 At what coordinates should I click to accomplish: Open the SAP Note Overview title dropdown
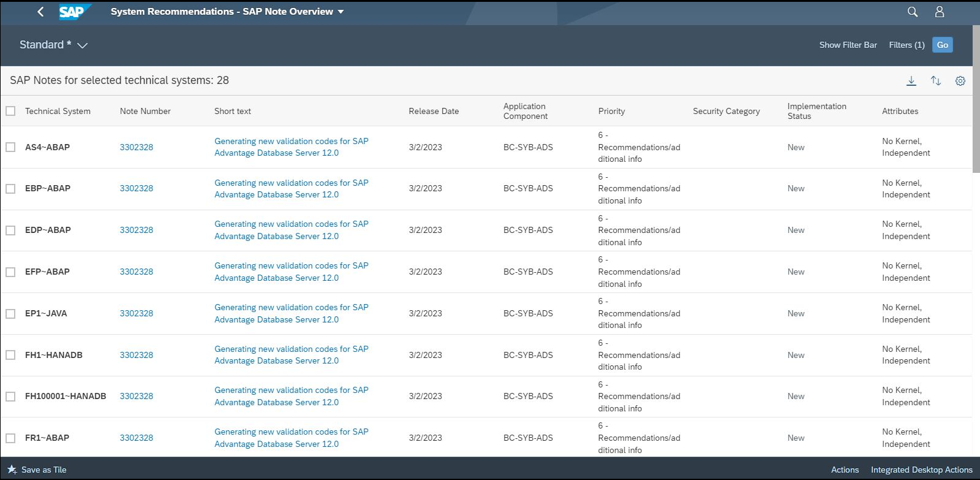coord(341,12)
